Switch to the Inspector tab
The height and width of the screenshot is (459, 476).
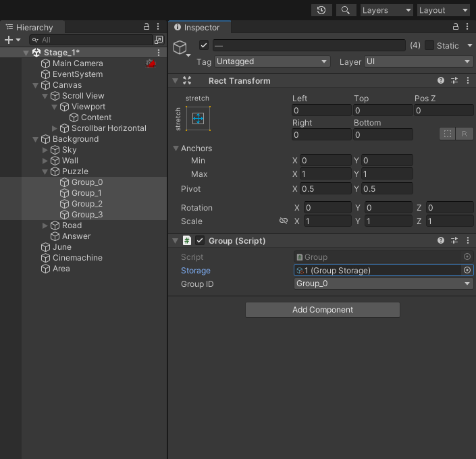click(x=201, y=27)
